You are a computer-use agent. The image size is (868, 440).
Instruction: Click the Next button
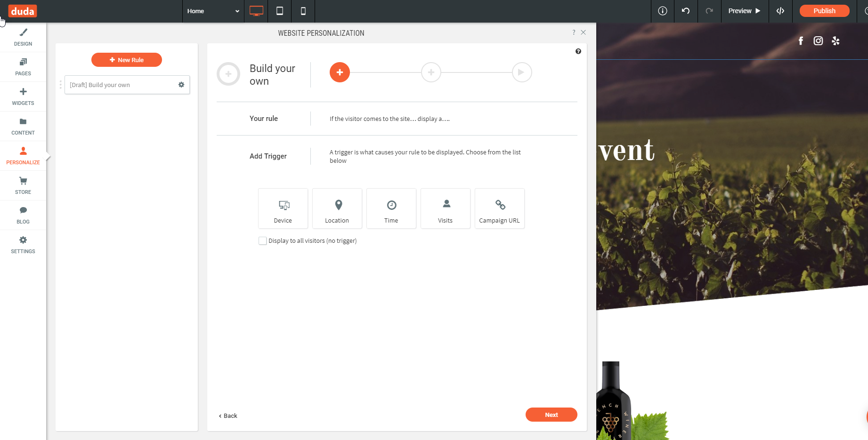pyautogui.click(x=552, y=415)
